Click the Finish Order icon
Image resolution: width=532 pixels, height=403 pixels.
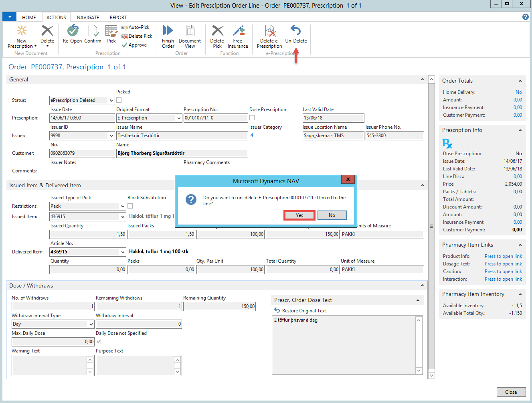168,31
